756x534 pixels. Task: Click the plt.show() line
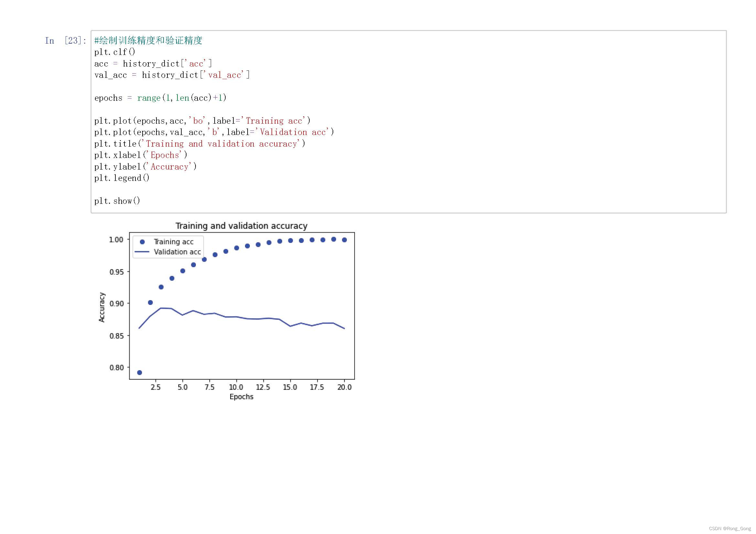(x=117, y=201)
